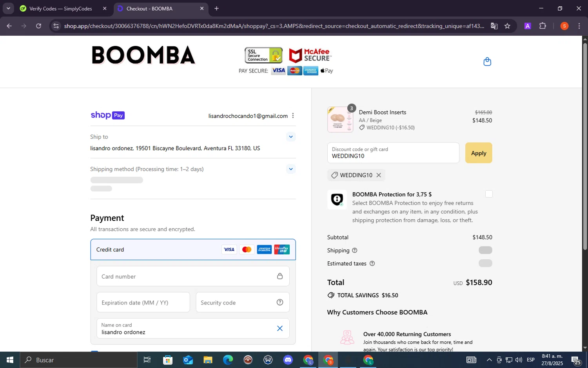Click the Shop Pay logo
Viewport: 588px width, 368px height.
[x=107, y=115]
